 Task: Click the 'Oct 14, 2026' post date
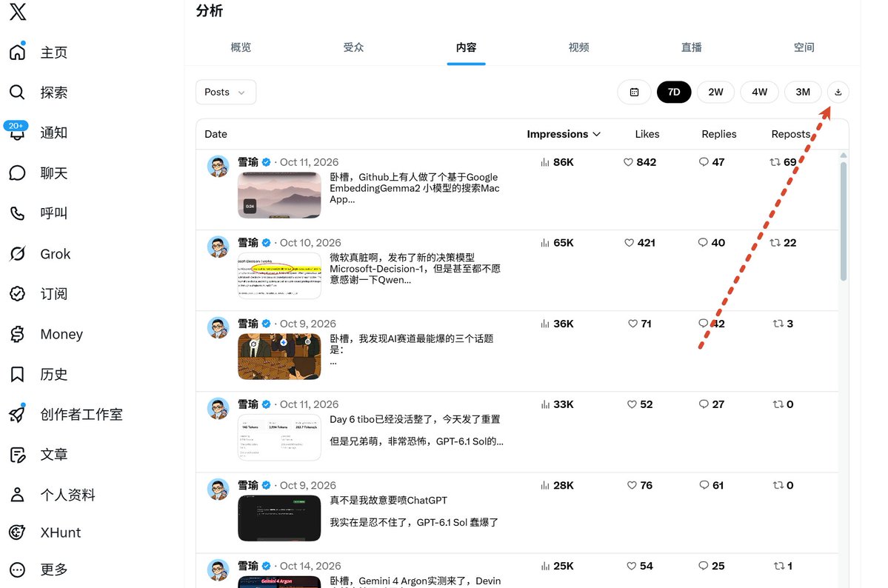[x=310, y=566]
